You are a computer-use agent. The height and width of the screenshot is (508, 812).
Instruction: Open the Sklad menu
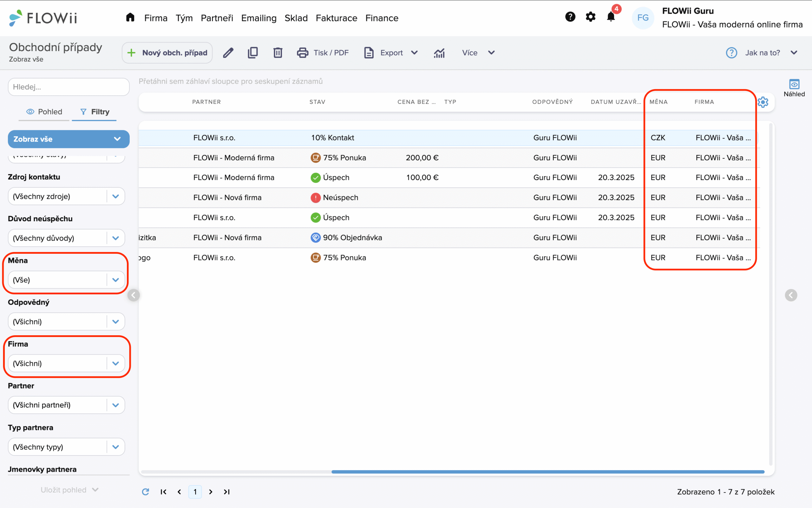(x=296, y=18)
